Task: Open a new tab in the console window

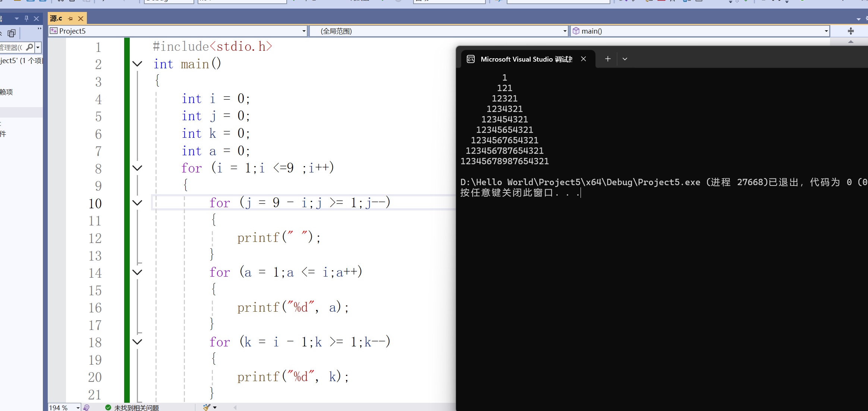Action: 607,59
